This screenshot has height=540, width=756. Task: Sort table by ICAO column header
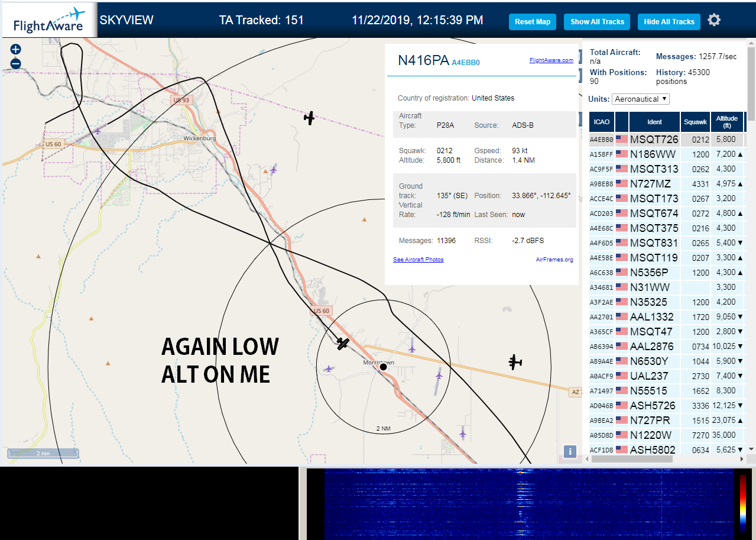[602, 122]
